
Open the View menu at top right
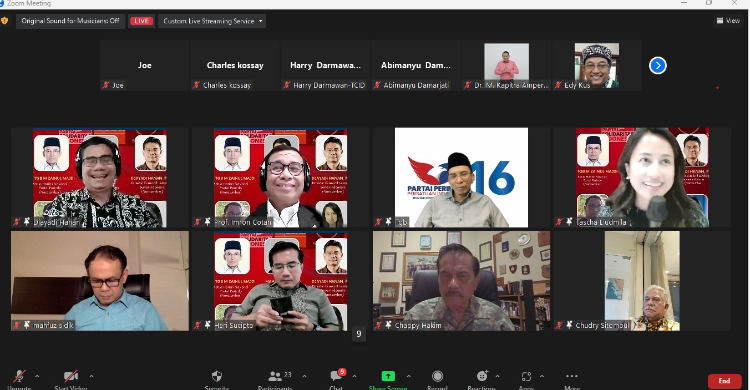[x=728, y=21]
